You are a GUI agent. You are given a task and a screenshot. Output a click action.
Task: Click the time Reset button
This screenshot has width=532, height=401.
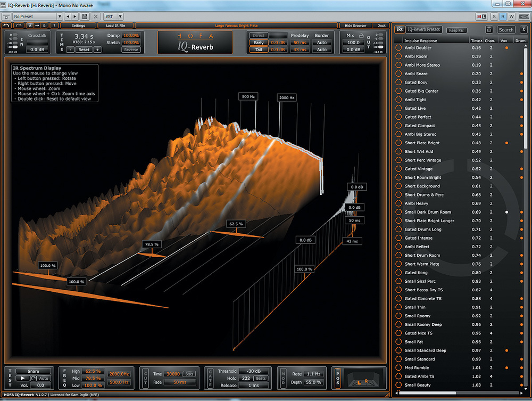[84, 50]
